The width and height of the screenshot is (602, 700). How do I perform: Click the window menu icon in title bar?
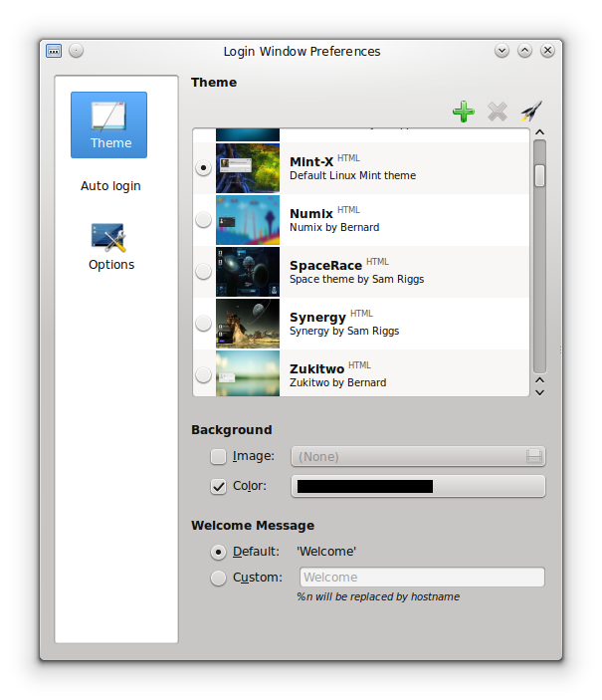54,51
